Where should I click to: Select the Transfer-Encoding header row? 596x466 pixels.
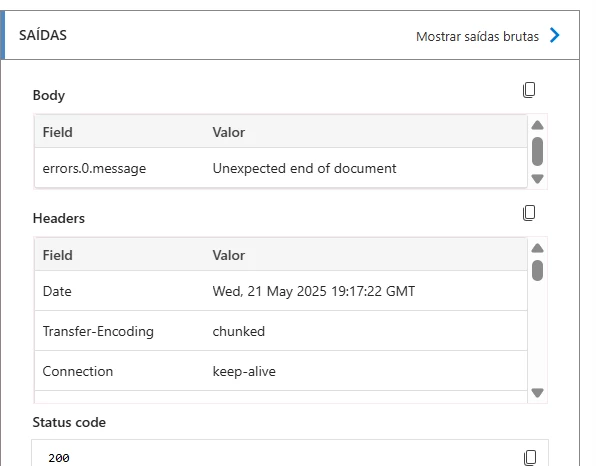click(281, 331)
